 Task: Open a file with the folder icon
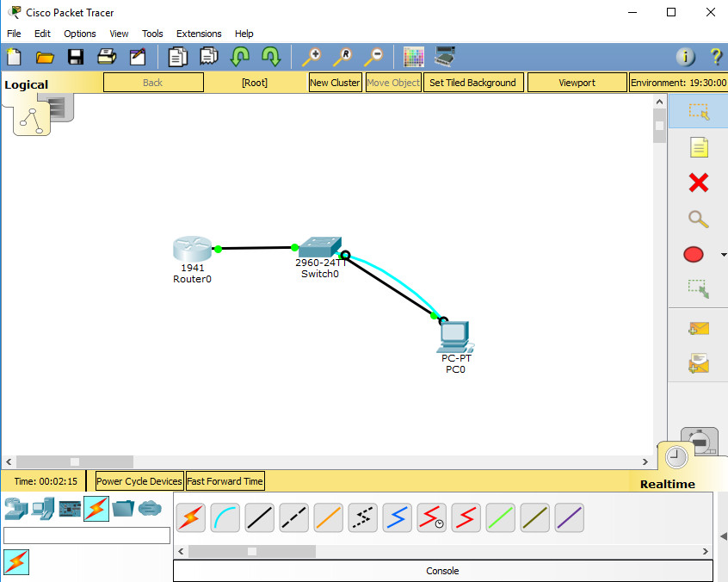click(45, 57)
